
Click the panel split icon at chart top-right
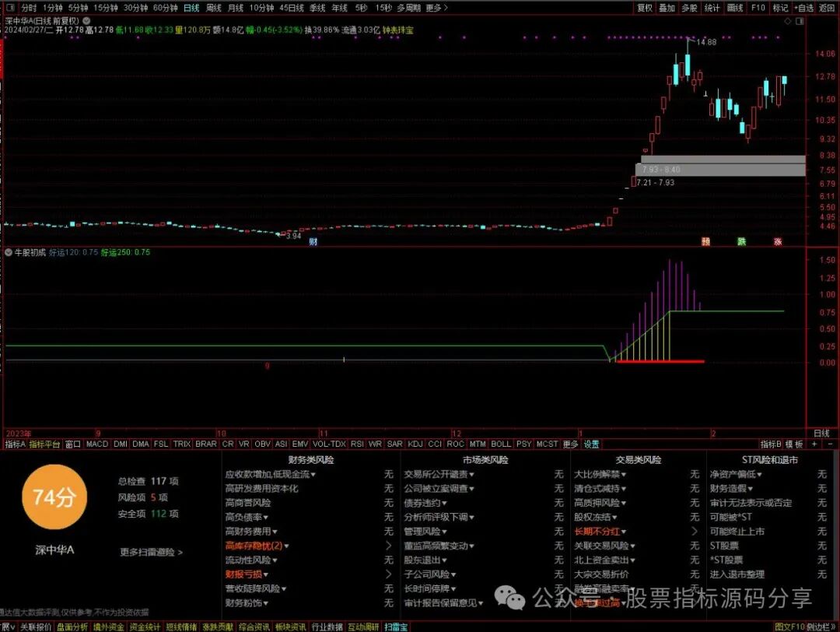click(x=800, y=21)
